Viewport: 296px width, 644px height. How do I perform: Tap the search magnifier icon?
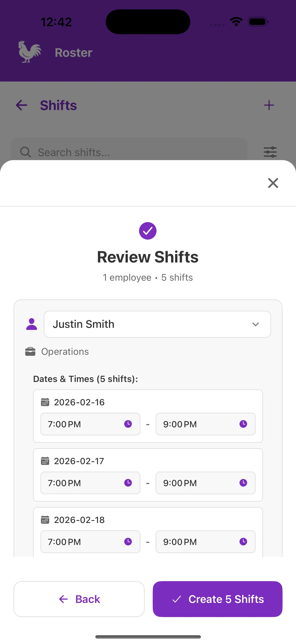click(x=26, y=152)
